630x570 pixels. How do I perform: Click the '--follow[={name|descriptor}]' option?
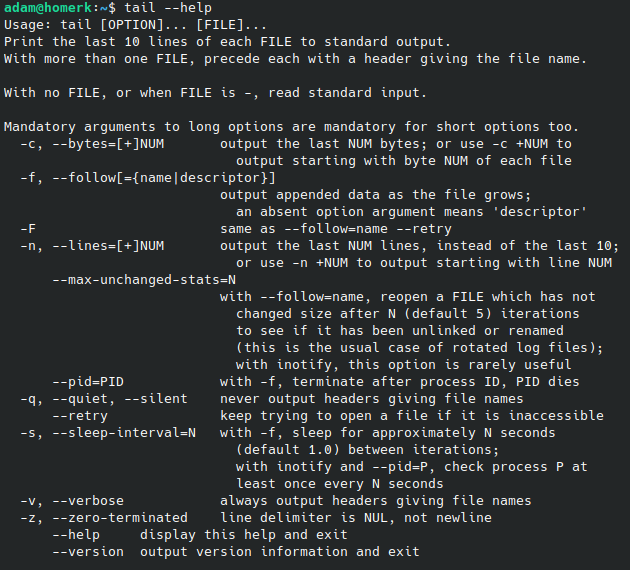[164, 178]
